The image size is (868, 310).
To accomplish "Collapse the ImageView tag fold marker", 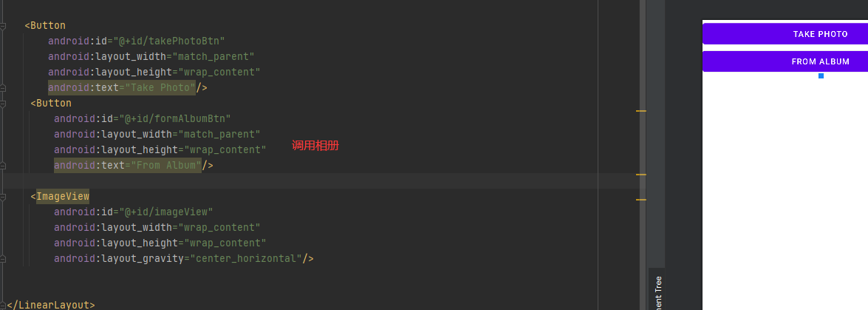I will 3,196.
